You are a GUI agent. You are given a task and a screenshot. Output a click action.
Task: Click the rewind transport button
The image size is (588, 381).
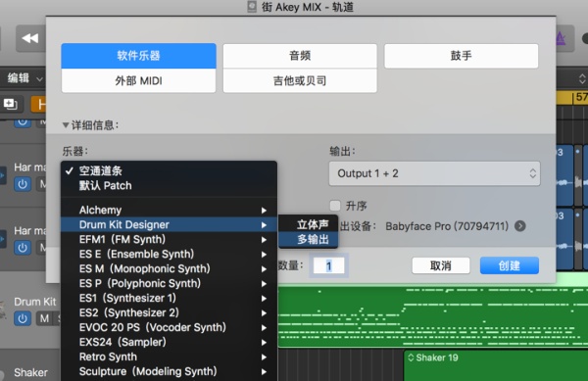point(30,38)
